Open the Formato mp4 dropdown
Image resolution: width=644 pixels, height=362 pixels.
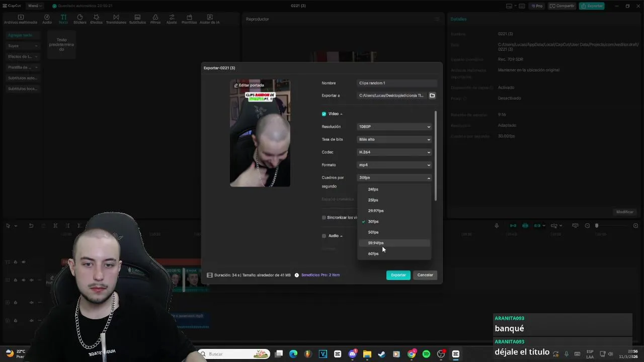[394, 165]
